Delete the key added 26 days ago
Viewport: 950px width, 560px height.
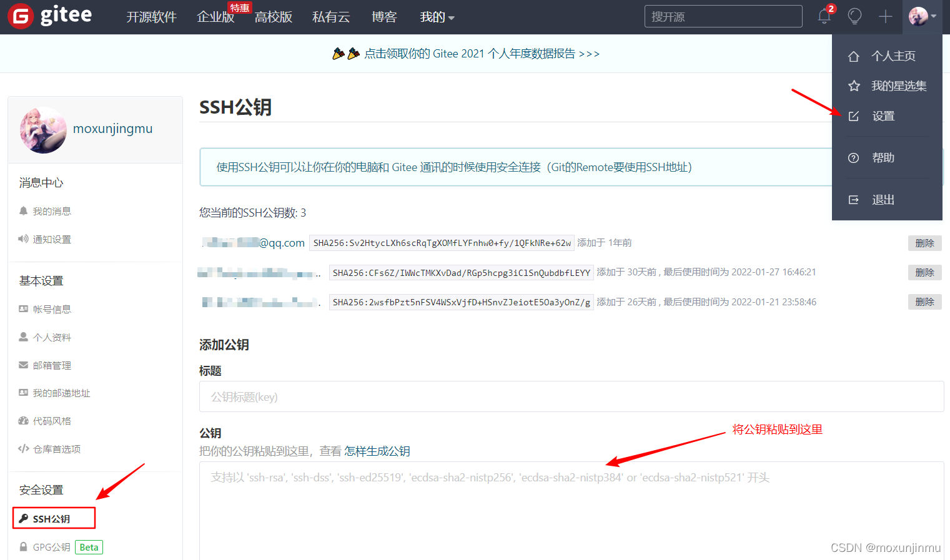click(924, 302)
